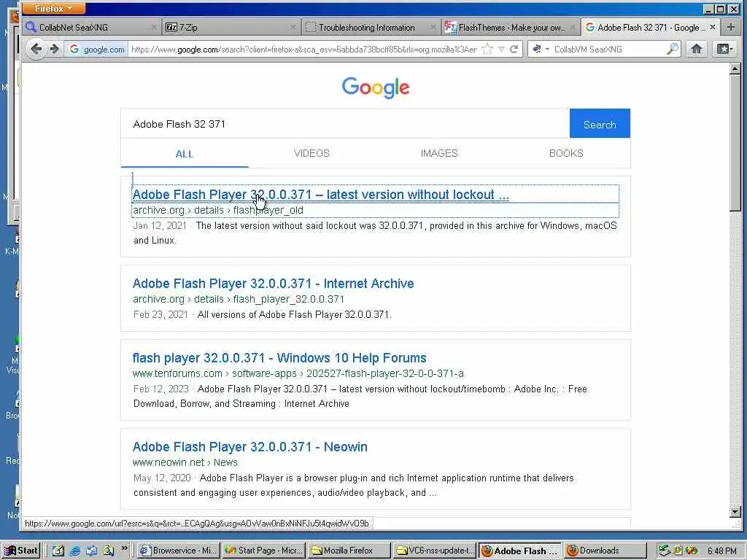Screen dimensions: 747x560
Task: Click the third quick launch icon
Action: pos(91,551)
